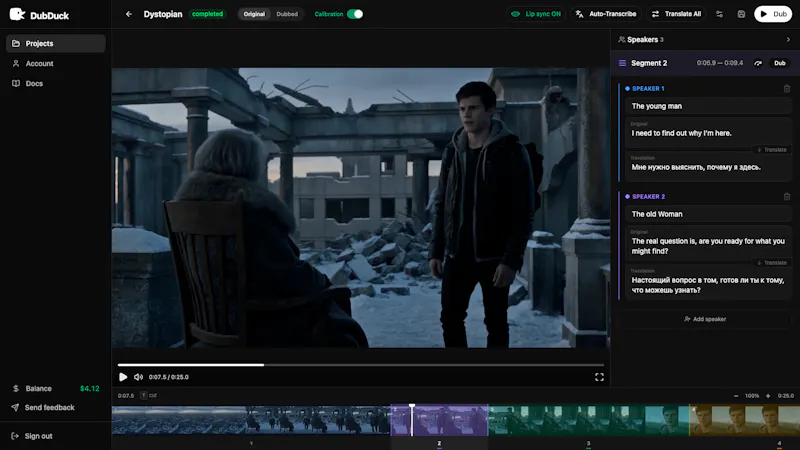Click the video progress bar
The image size is (800, 450).
361,365
